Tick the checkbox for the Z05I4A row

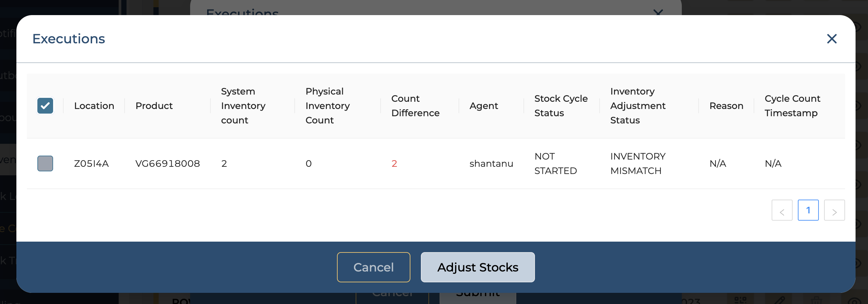pos(45,163)
